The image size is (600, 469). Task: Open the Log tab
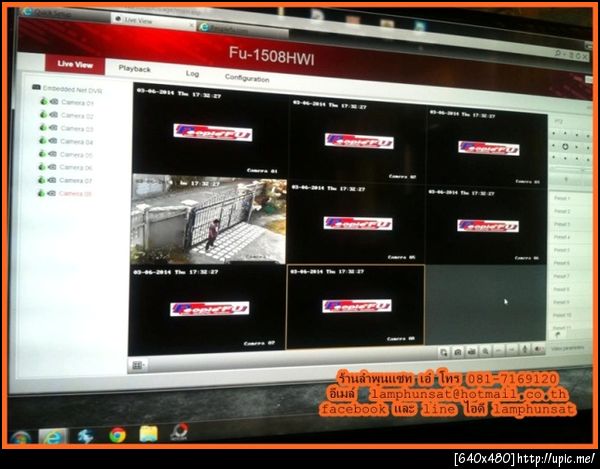pyautogui.click(x=192, y=73)
